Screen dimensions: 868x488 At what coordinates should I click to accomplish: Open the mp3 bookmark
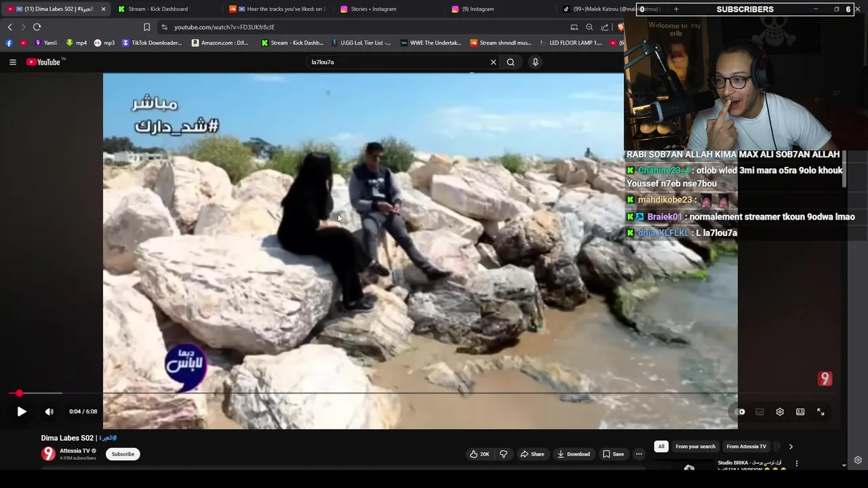104,43
